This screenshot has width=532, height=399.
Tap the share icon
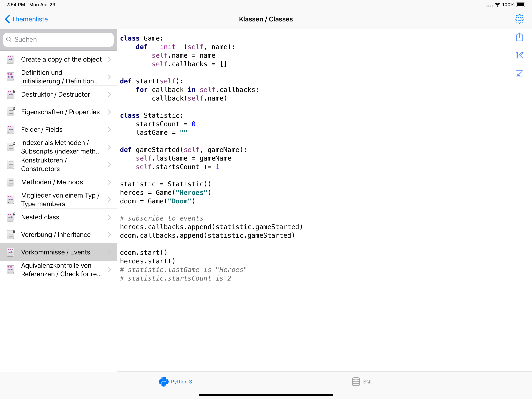(x=519, y=37)
